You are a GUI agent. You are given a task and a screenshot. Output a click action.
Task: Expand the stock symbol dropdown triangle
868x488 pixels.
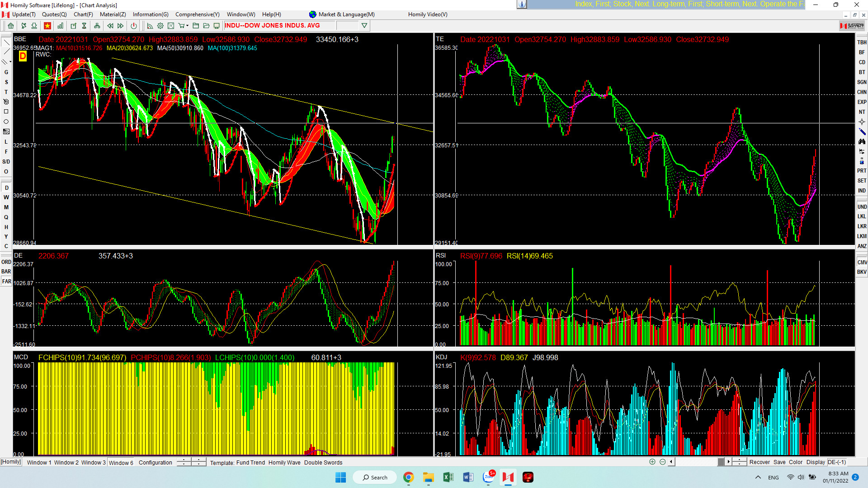pyautogui.click(x=364, y=26)
